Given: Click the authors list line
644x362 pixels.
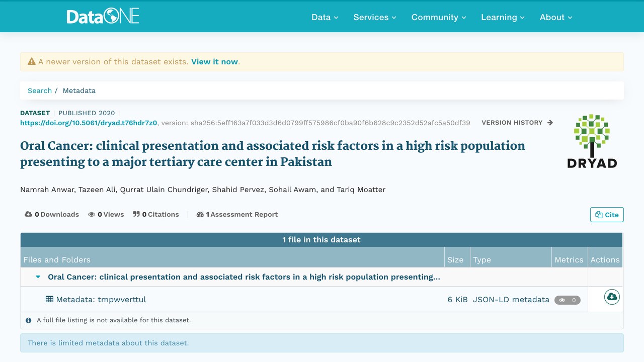Looking at the screenshot, I should pyautogui.click(x=203, y=190).
